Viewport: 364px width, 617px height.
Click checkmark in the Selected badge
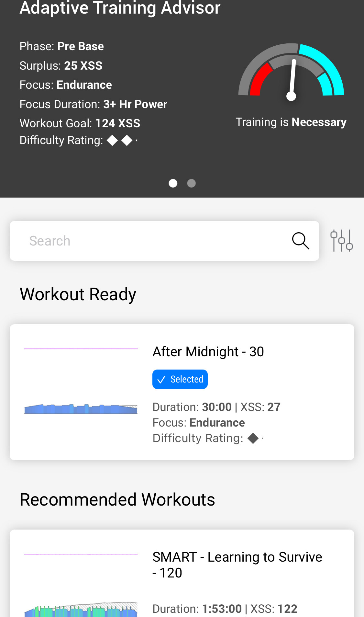point(161,379)
